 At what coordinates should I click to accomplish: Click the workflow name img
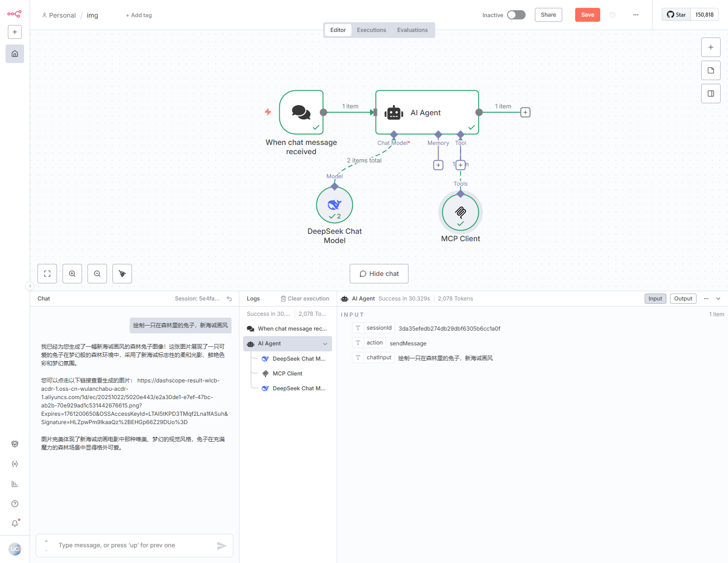point(93,15)
